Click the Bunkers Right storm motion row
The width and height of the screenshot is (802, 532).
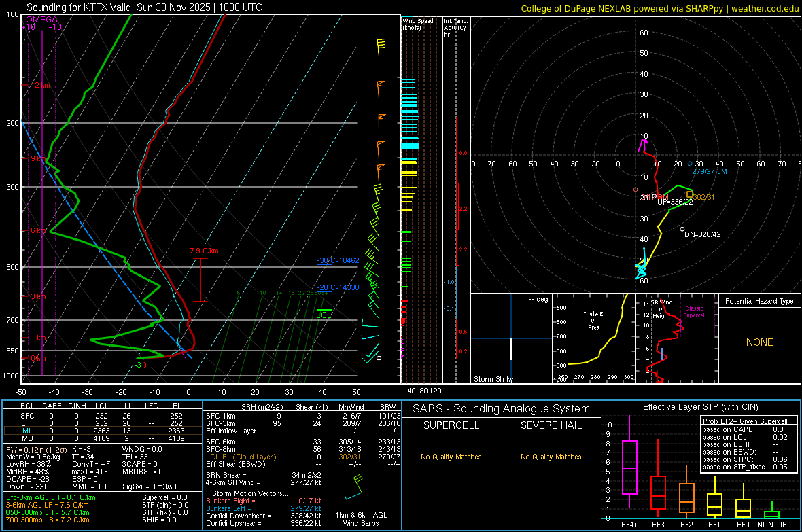click(x=264, y=501)
